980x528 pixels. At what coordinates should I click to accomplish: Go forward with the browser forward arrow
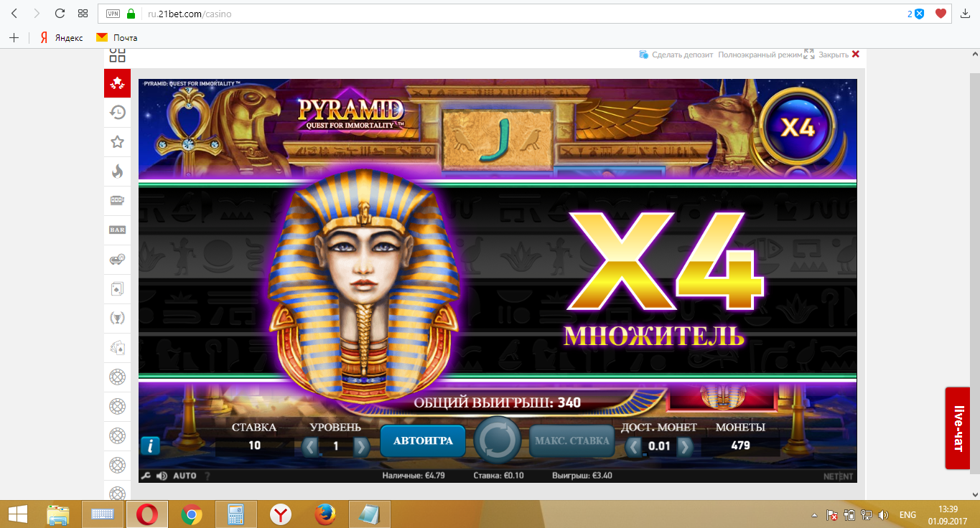pyautogui.click(x=37, y=14)
